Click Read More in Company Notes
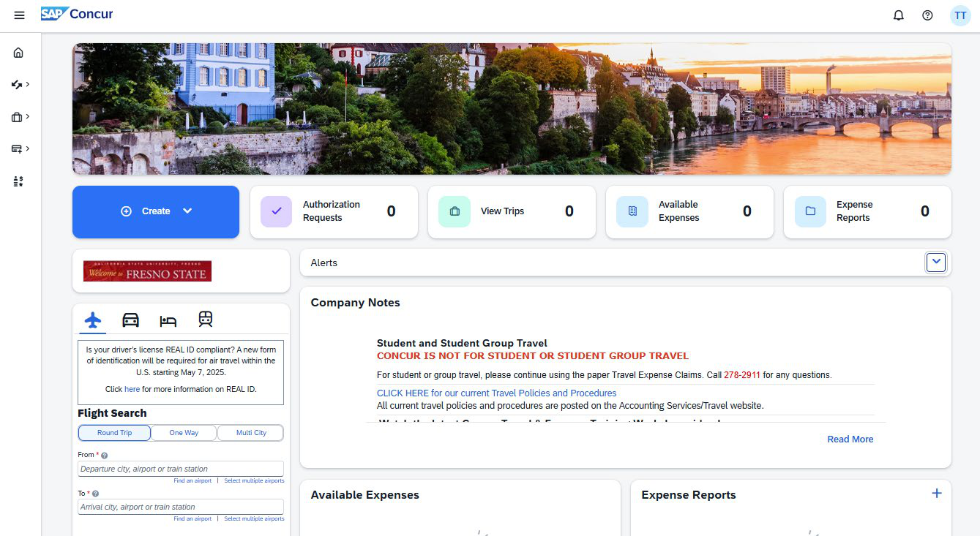This screenshot has height=536, width=980. (x=850, y=439)
